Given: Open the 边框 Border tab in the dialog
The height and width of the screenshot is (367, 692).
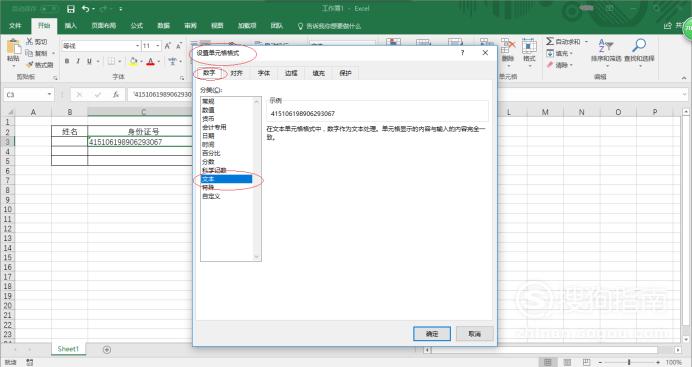Looking at the screenshot, I should coord(291,73).
